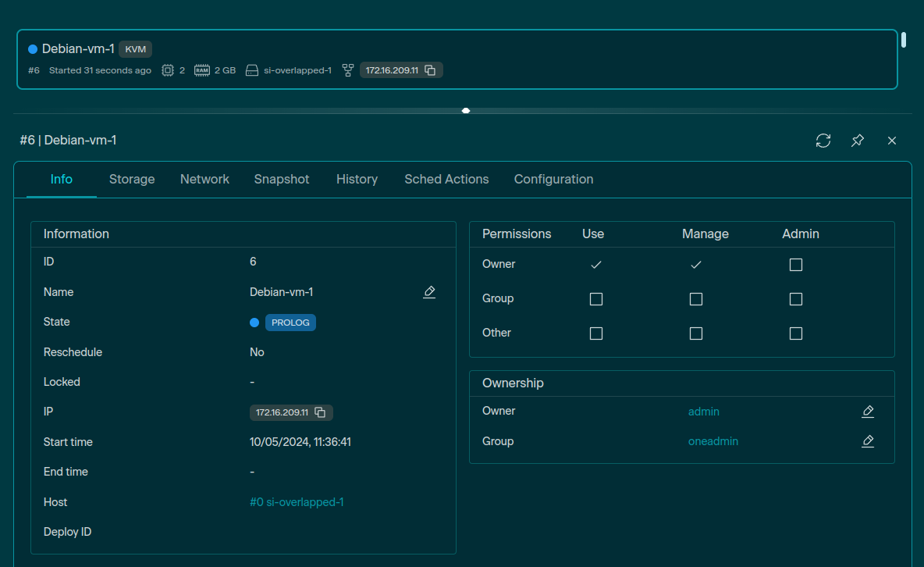This screenshot has height=567, width=924.
Task: Click the refresh icon for Debian-vm-1
Action: click(x=823, y=141)
